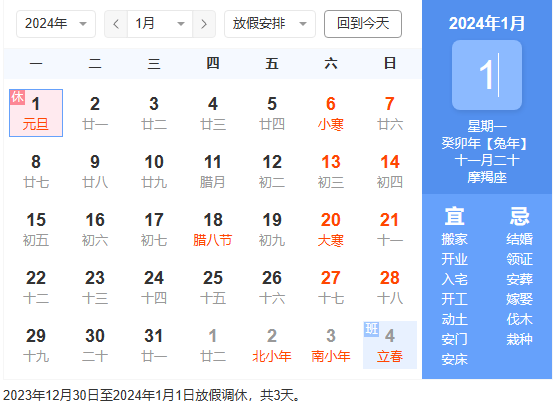Image resolution: width=558 pixels, height=407 pixels.
Task: Select January 21 十一
Action: 390,229
